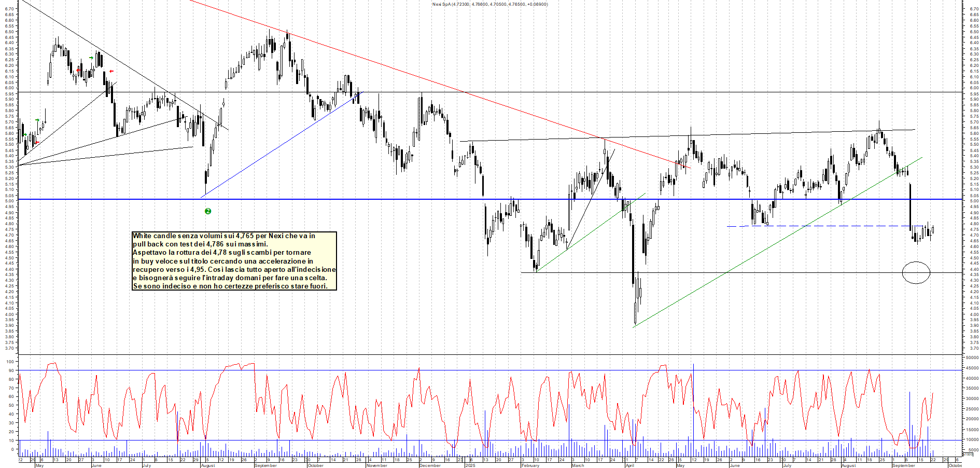Click the line 'in buy veloce sul titolo'
Image resolution: width=980 pixels, height=468 pixels.
point(223,261)
